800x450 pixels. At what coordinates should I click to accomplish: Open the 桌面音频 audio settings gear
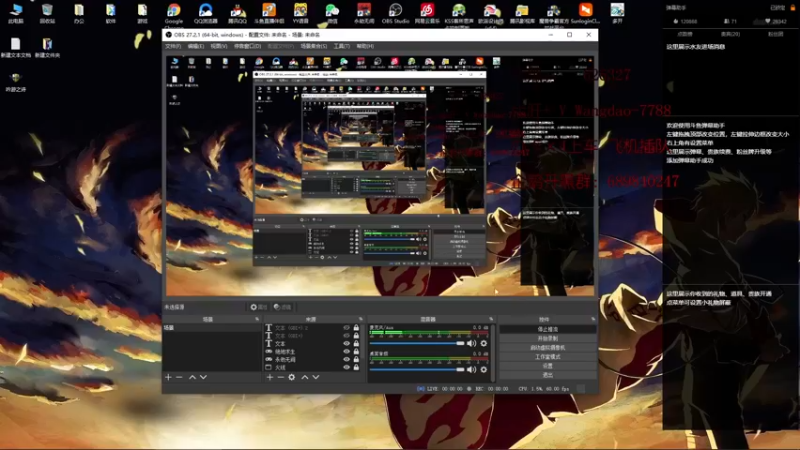(484, 369)
